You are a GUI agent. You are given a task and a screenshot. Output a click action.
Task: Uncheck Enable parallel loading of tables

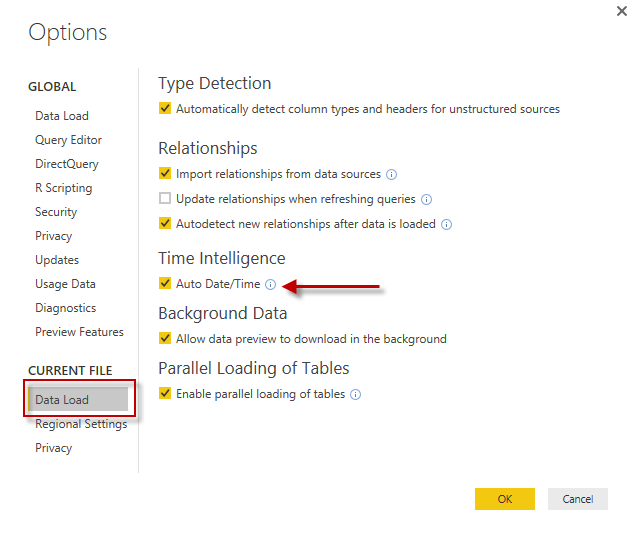pyautogui.click(x=166, y=394)
